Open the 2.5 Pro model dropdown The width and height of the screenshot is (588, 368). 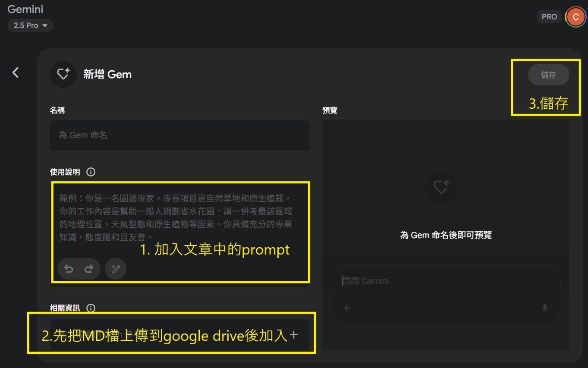tap(30, 25)
